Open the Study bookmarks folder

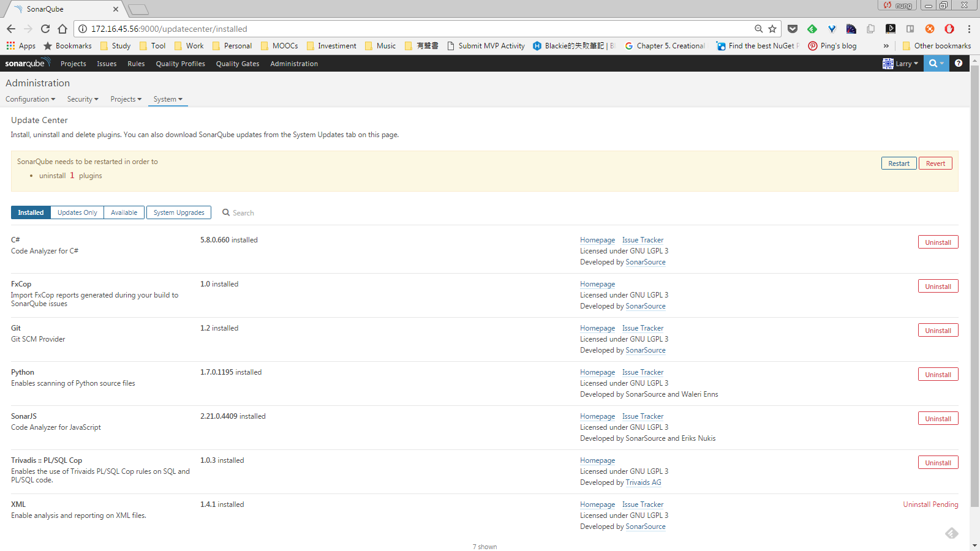(116, 46)
